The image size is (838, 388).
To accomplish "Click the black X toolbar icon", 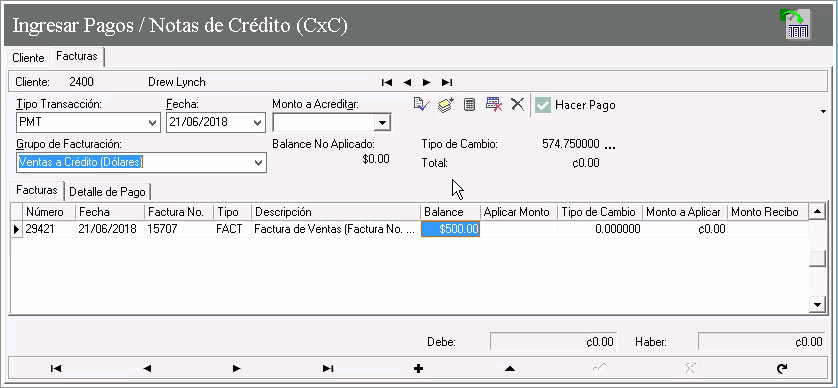I will point(517,104).
